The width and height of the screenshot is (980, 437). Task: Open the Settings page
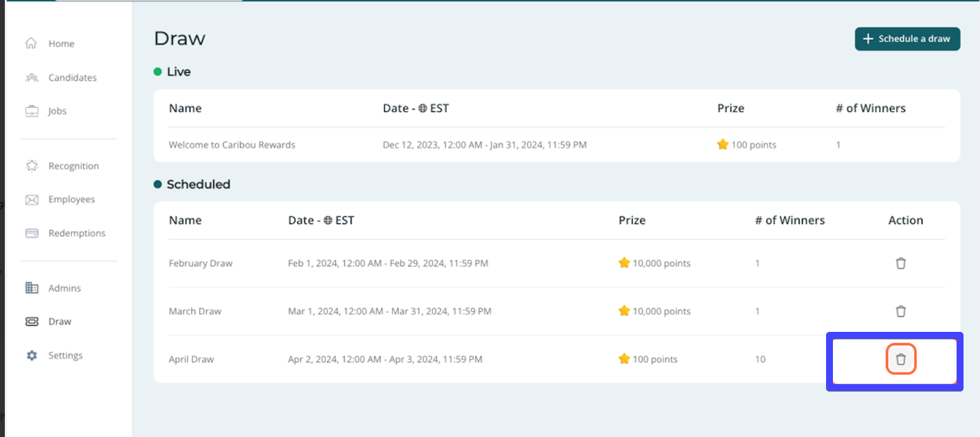65,355
